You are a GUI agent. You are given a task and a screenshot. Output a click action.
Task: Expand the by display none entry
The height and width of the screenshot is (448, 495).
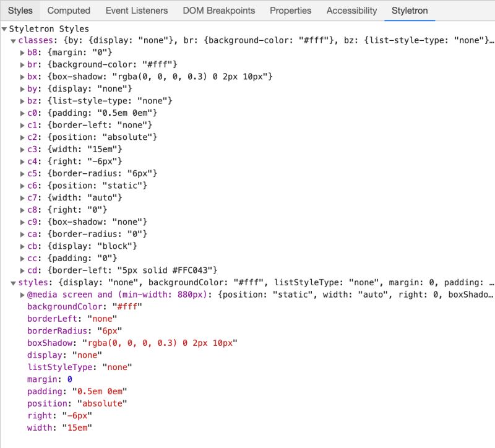[22, 89]
